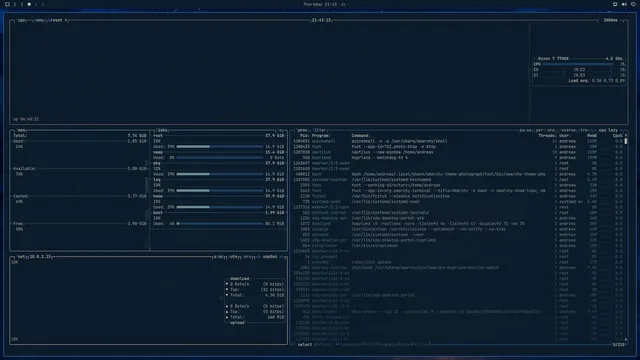Click the Command column header
Screen dimensions: 640x360
click(x=361, y=136)
